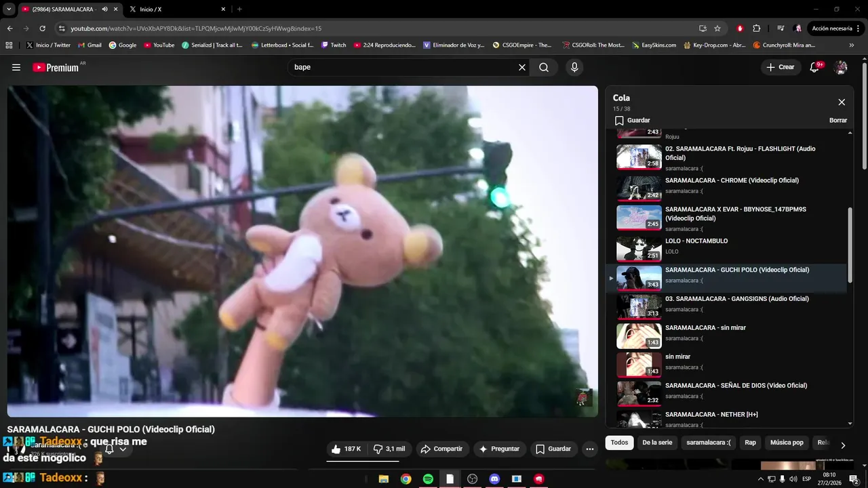Click the Compartir share button
This screenshot has width=868, height=488.
441,449
